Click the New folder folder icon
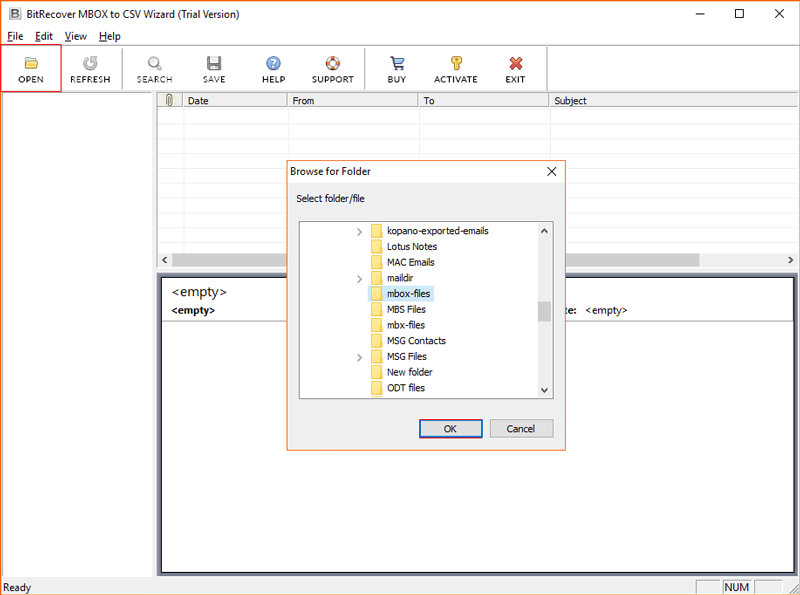The height and width of the screenshot is (595, 800). 377,373
